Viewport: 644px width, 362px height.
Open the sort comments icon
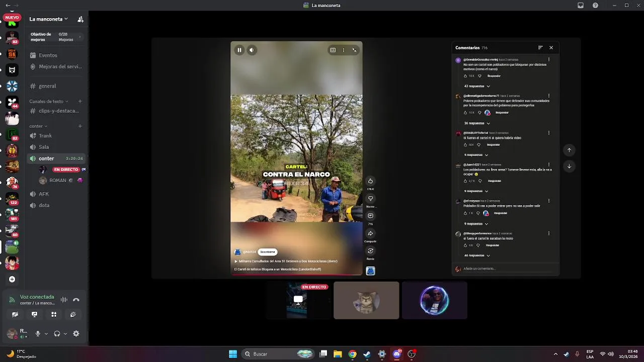pyautogui.click(x=540, y=48)
